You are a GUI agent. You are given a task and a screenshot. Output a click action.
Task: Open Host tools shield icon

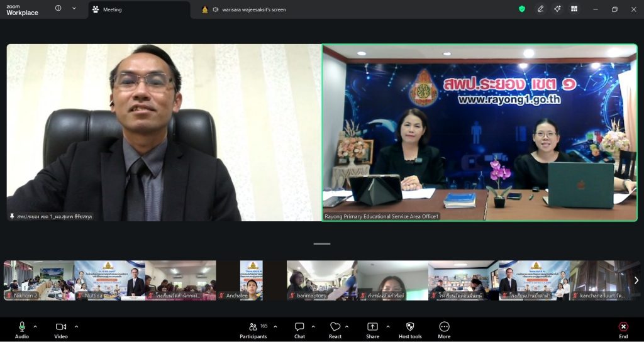tap(410, 329)
